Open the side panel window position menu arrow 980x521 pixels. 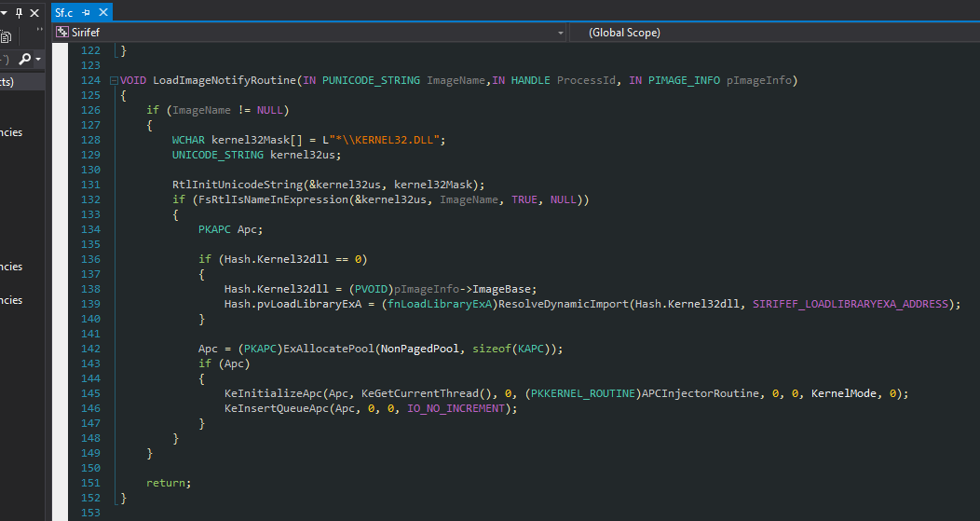pos(4,12)
